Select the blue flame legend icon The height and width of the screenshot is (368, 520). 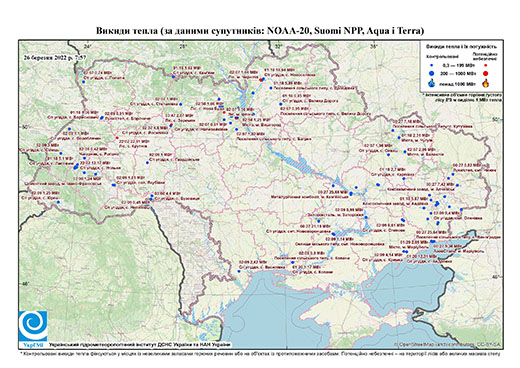(432, 83)
